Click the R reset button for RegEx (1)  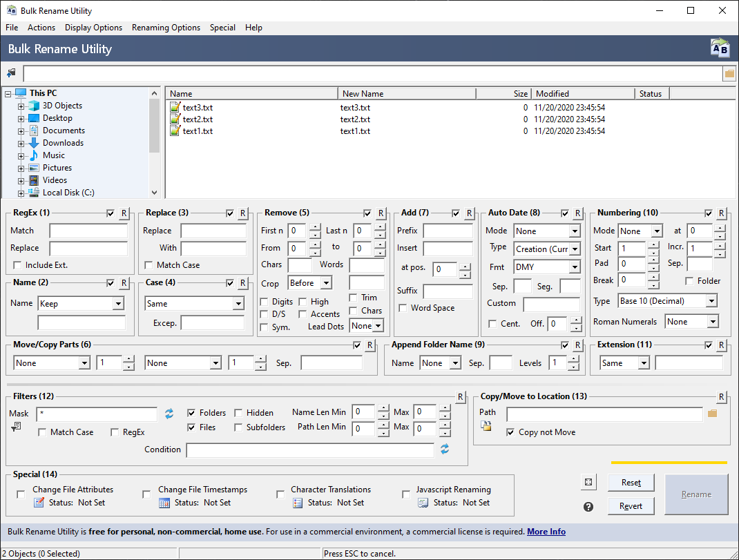[x=124, y=213]
